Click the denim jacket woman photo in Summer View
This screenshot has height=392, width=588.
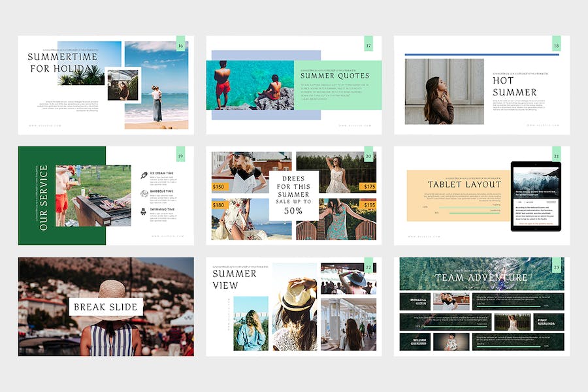click(x=251, y=323)
